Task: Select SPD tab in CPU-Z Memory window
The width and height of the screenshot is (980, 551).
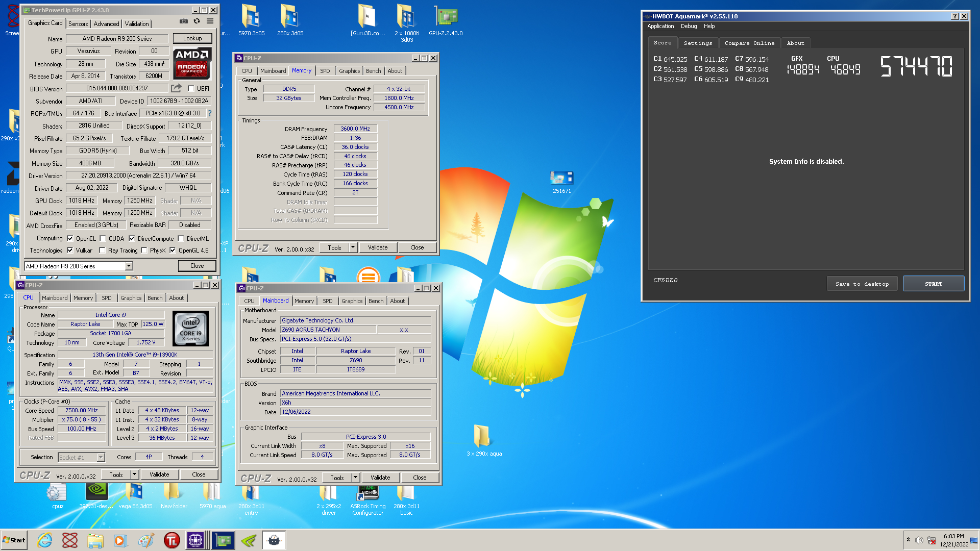Action: coord(325,71)
